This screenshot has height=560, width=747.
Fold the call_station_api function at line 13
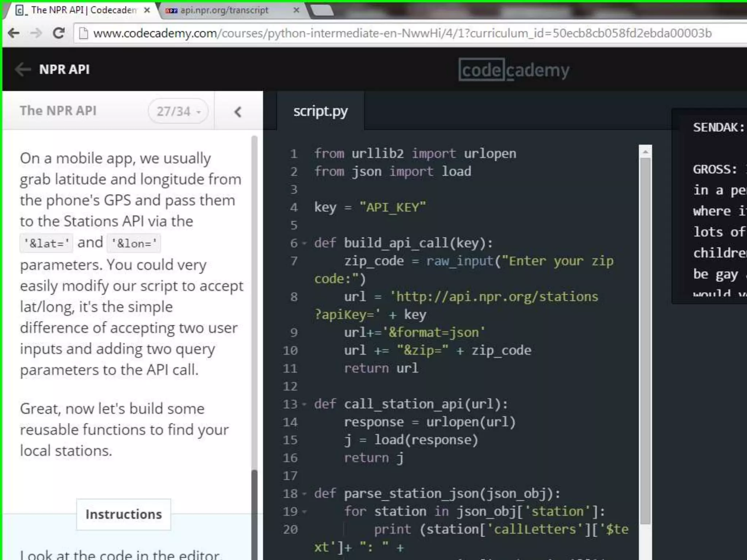[304, 404]
